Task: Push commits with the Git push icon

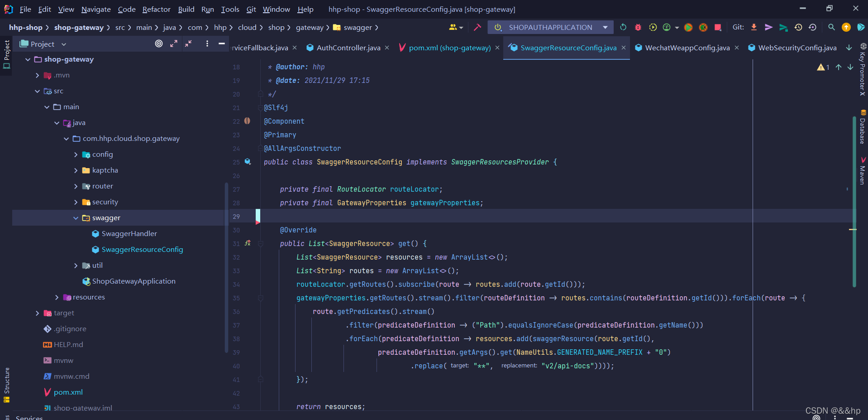Action: (769, 27)
